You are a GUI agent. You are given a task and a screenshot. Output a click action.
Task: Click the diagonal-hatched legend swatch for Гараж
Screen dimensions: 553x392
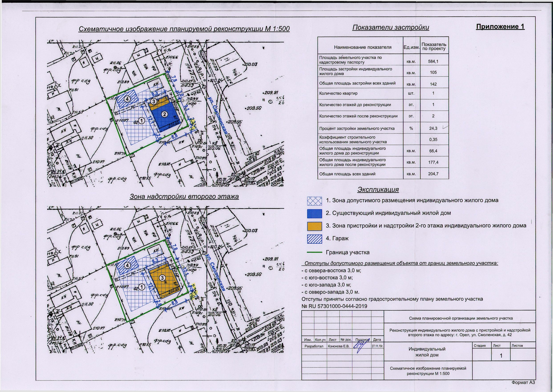point(314,239)
